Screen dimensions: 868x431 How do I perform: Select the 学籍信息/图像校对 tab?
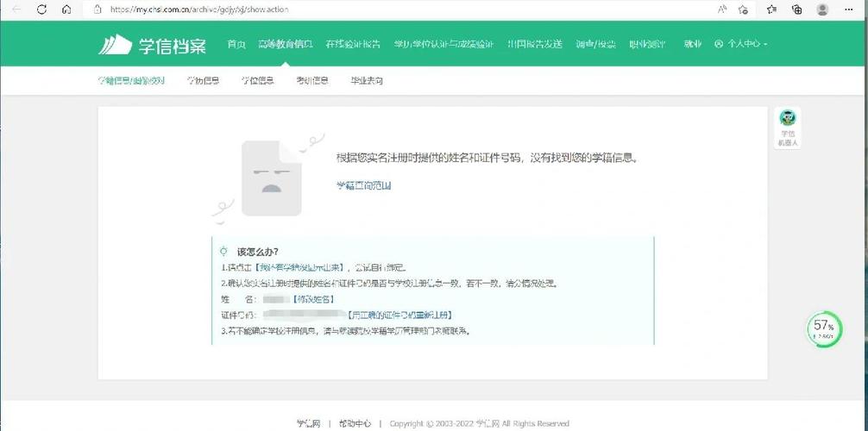(131, 81)
